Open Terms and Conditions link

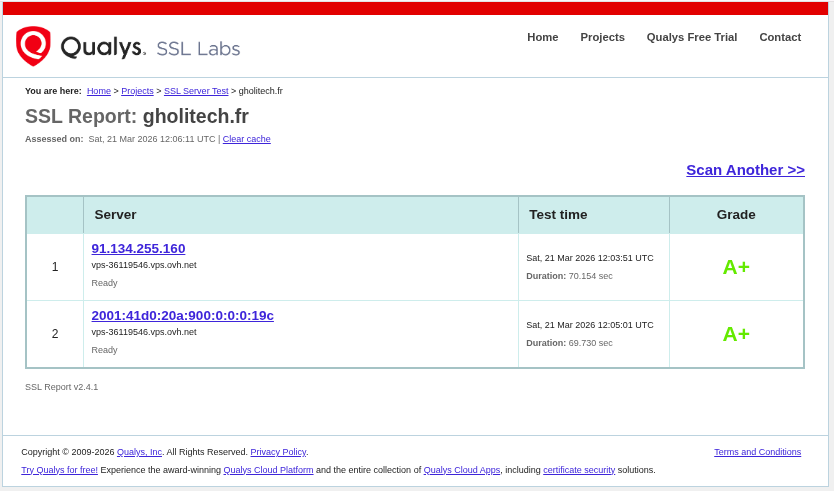(x=757, y=452)
